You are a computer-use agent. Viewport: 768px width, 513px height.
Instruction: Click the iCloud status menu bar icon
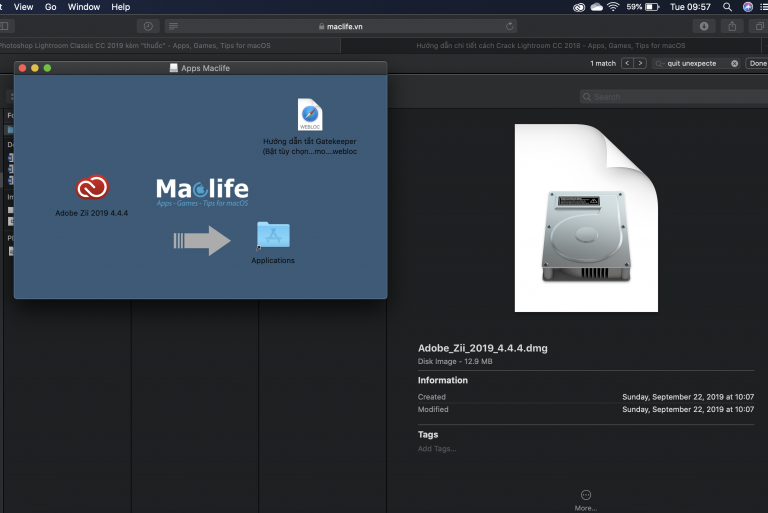[x=597, y=7]
